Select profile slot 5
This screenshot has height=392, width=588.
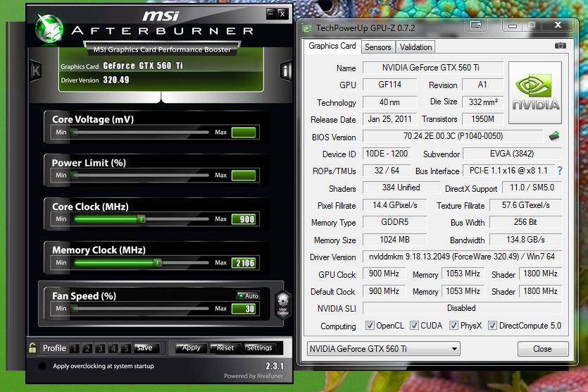pos(125,348)
